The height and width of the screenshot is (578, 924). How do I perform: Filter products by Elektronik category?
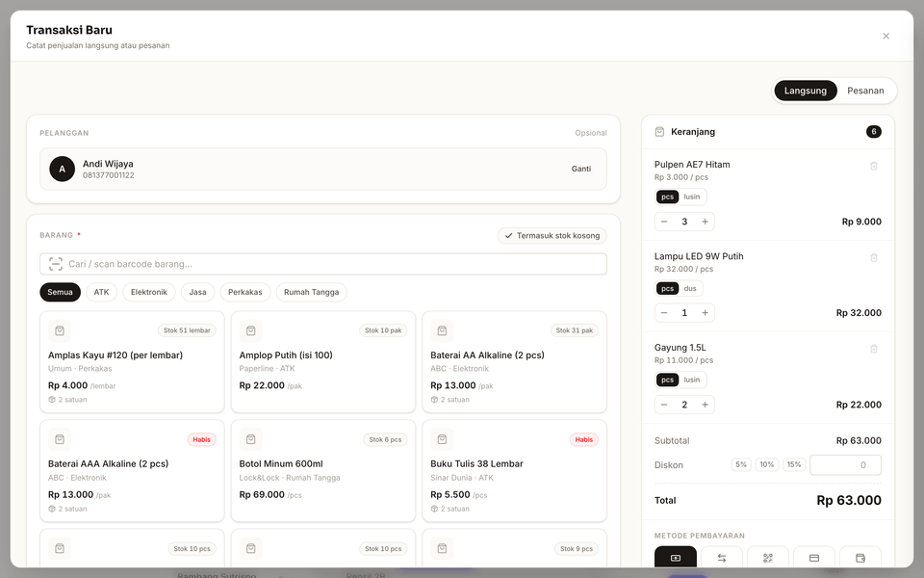(149, 292)
